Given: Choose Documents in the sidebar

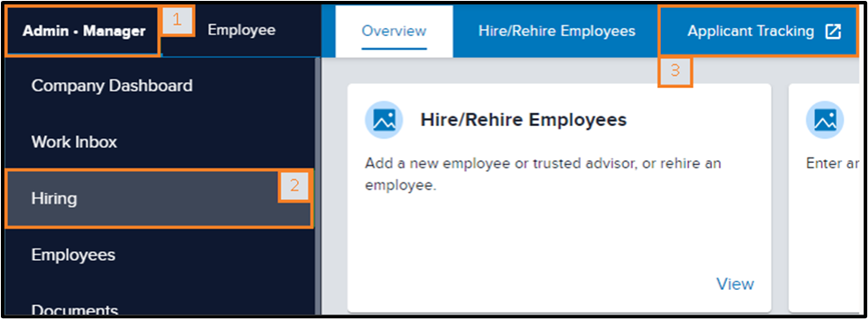Looking at the screenshot, I should tap(75, 308).
